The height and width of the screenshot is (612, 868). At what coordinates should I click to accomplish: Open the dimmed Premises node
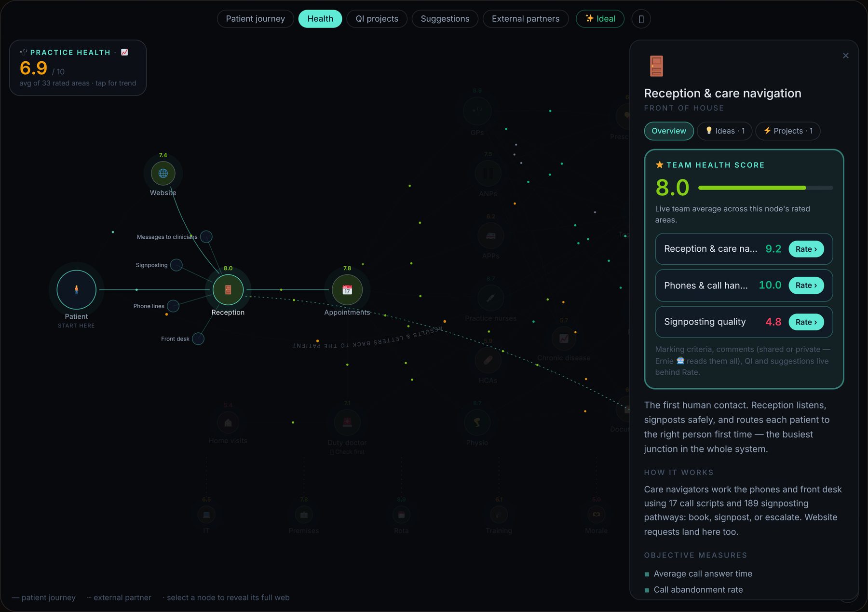click(304, 515)
